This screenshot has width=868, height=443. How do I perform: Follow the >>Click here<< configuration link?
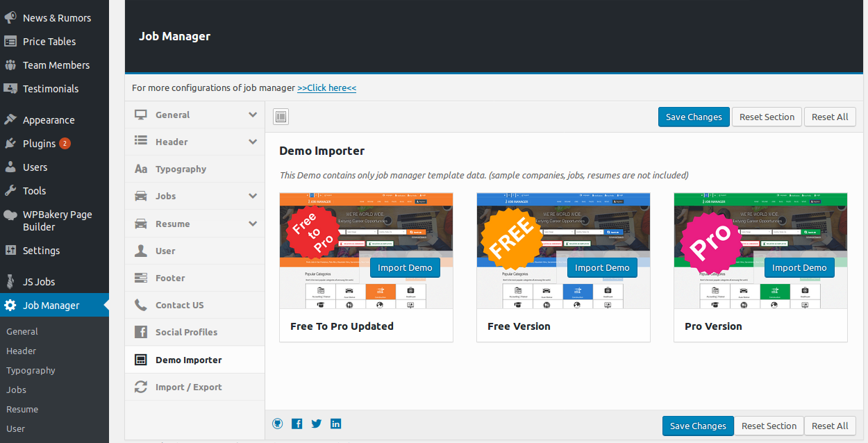click(326, 88)
